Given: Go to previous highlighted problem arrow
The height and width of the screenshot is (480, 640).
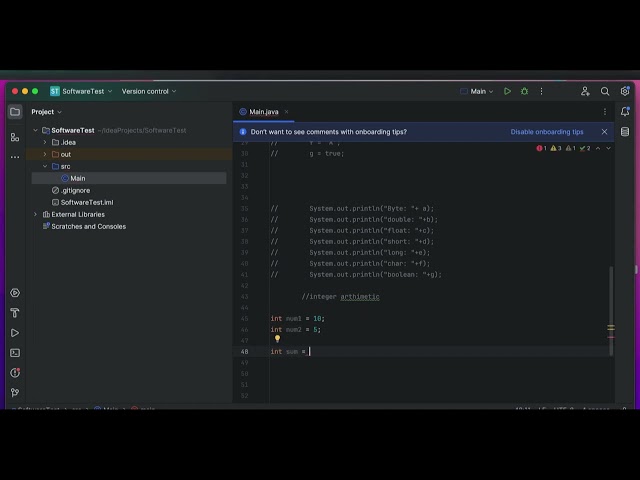Looking at the screenshot, I should pyautogui.click(x=598, y=148).
